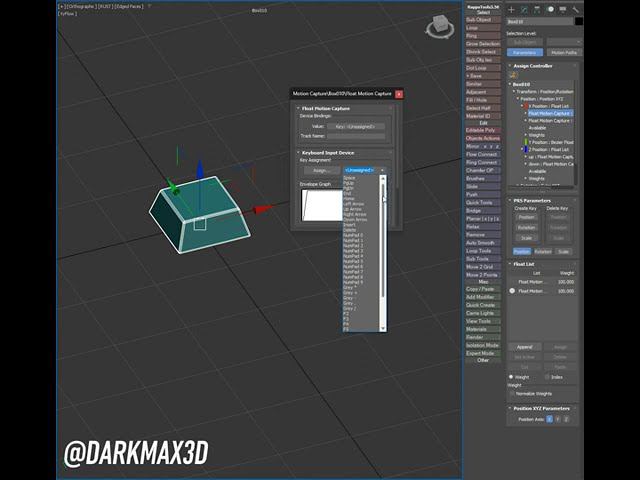Click the key list scroll-up arrow
Image resolution: width=640 pixels, height=480 pixels.
click(x=383, y=178)
